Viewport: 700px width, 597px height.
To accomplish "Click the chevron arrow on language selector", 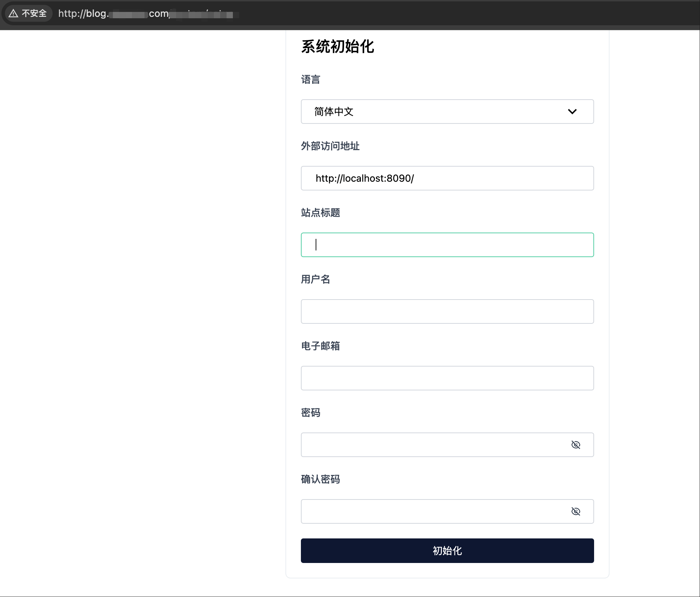I will [572, 112].
